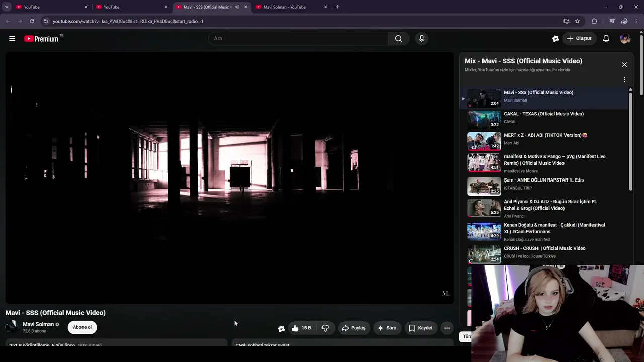Save video with Kaydet button

tap(420, 328)
